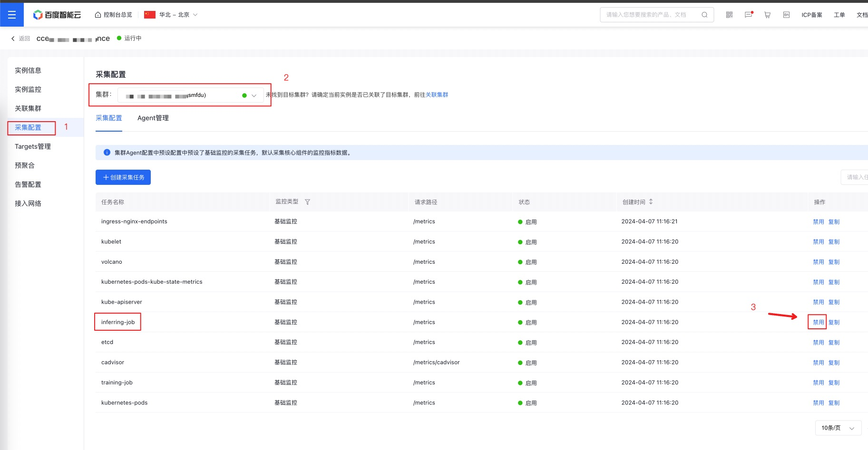Click the search magnifier icon
868x450 pixels.
click(x=704, y=15)
